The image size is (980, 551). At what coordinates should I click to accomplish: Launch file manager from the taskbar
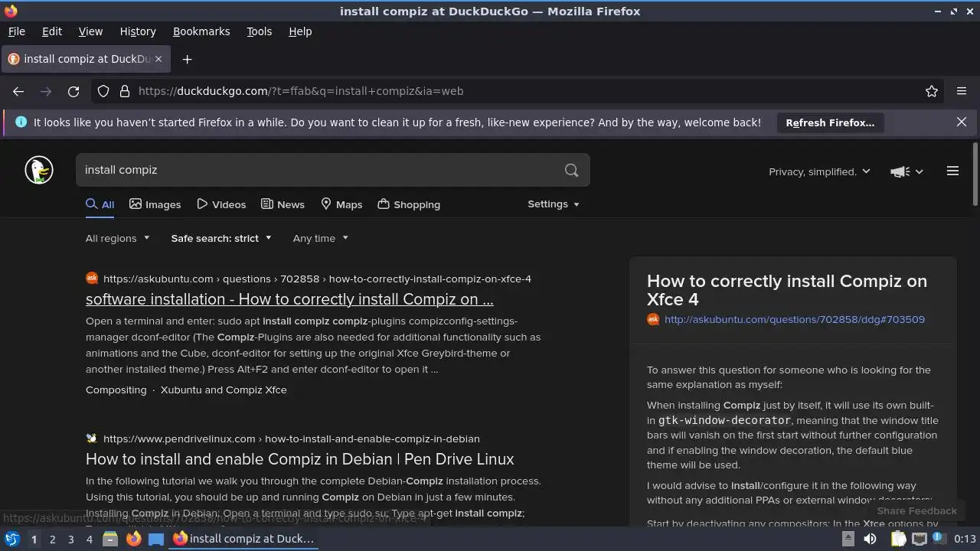coord(110,539)
